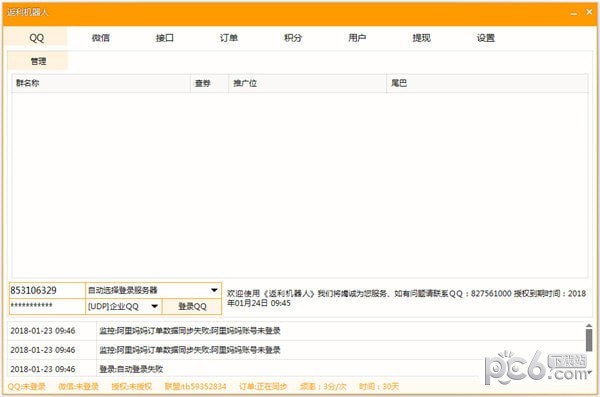Go to the 订单 tab
The image size is (600, 397).
(x=229, y=38)
